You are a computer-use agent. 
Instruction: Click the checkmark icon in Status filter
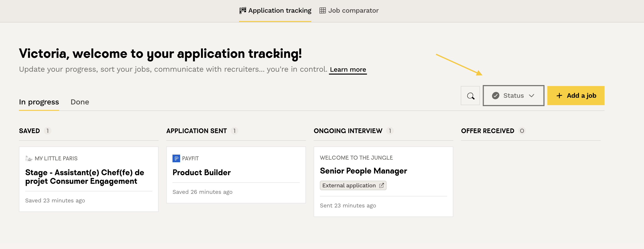[x=495, y=96]
